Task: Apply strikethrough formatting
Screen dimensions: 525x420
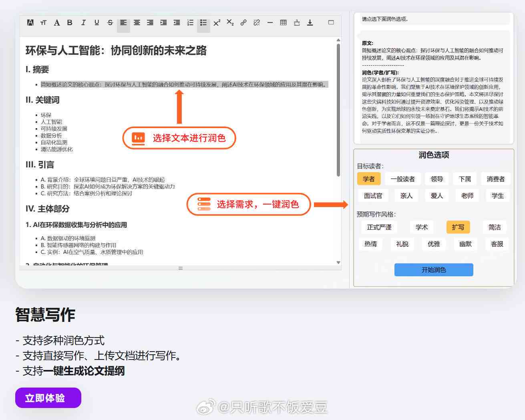Action: (x=110, y=23)
